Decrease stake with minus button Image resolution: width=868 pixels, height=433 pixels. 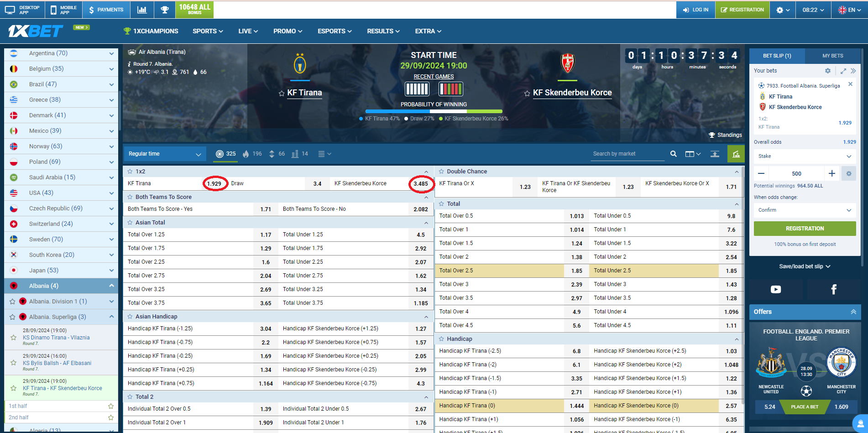point(761,173)
